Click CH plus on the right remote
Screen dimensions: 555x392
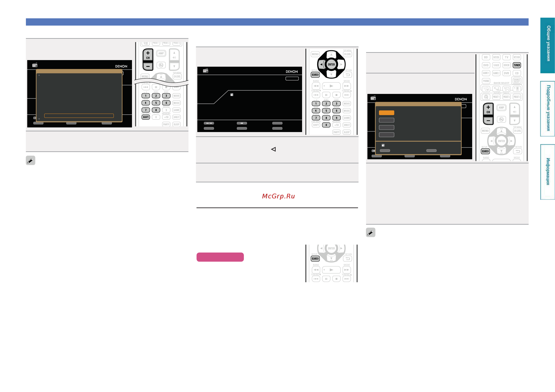point(488,109)
